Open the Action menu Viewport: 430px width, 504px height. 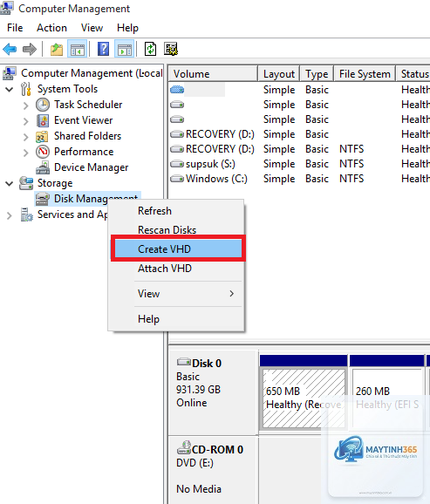pyautogui.click(x=51, y=28)
